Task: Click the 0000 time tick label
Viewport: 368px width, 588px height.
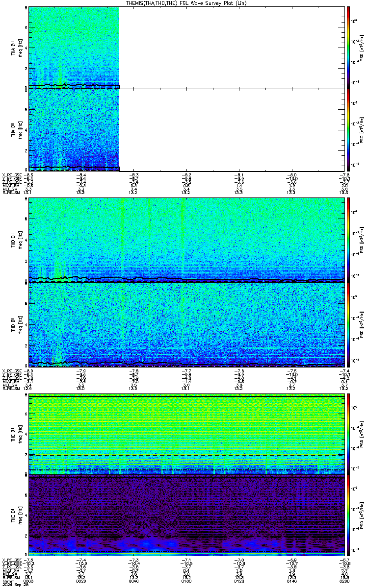Action: point(28,582)
